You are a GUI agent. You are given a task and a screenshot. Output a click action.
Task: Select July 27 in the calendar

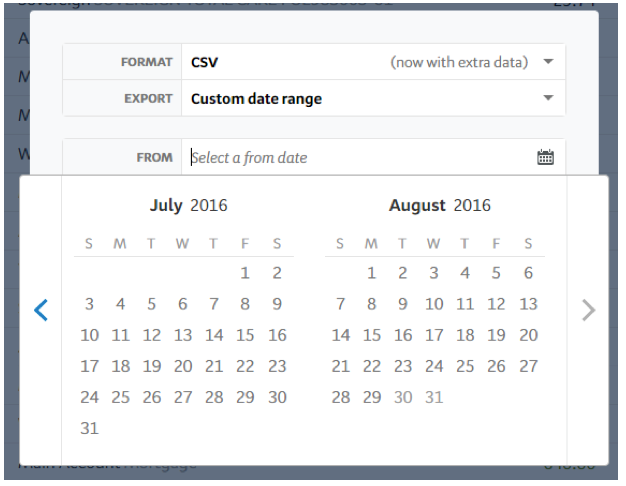183,398
